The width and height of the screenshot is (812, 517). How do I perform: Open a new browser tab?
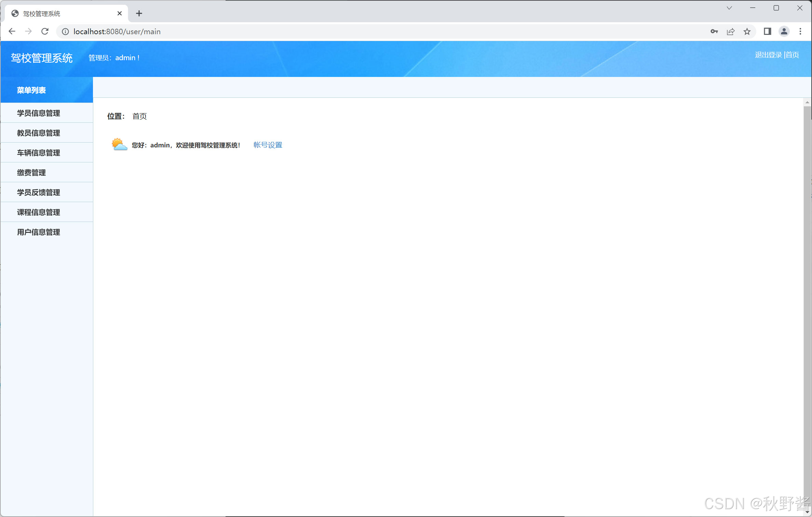coord(139,13)
